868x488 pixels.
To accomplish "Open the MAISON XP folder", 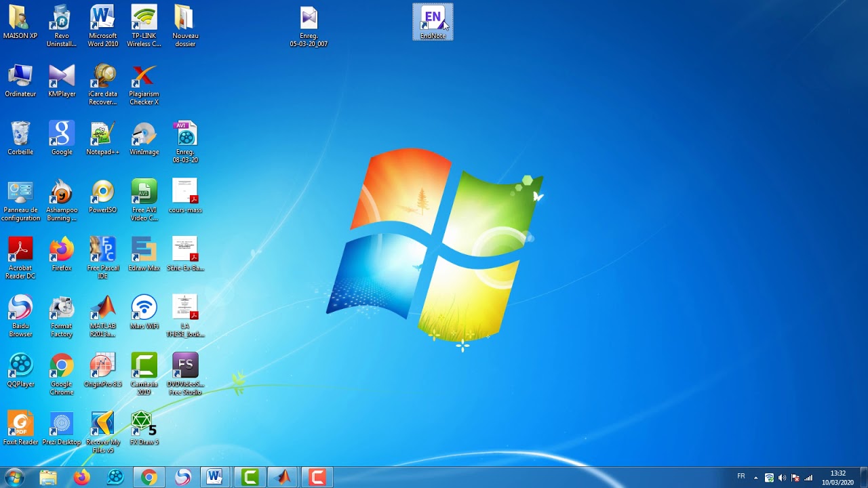I will pyautogui.click(x=20, y=22).
